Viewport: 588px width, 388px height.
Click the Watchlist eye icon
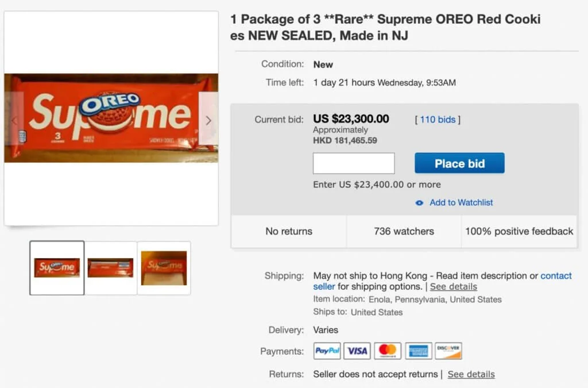pos(419,203)
